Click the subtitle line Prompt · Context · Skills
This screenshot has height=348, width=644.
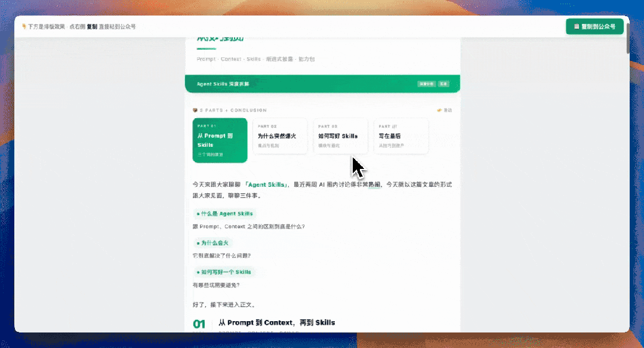[x=255, y=59]
